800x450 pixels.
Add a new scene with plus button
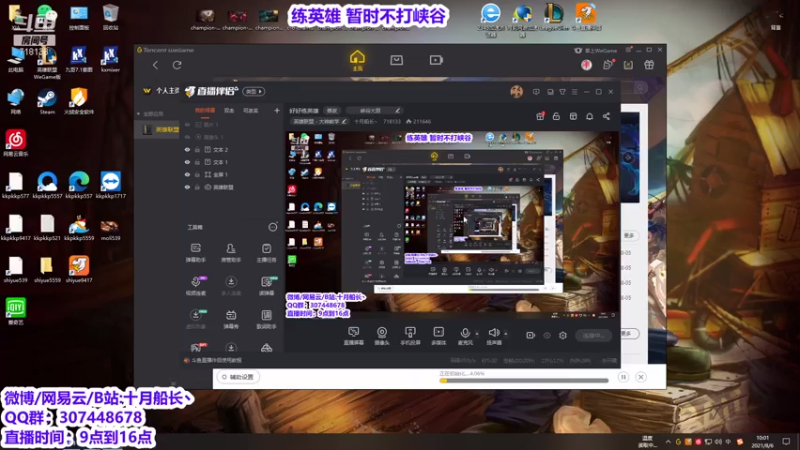(277, 110)
